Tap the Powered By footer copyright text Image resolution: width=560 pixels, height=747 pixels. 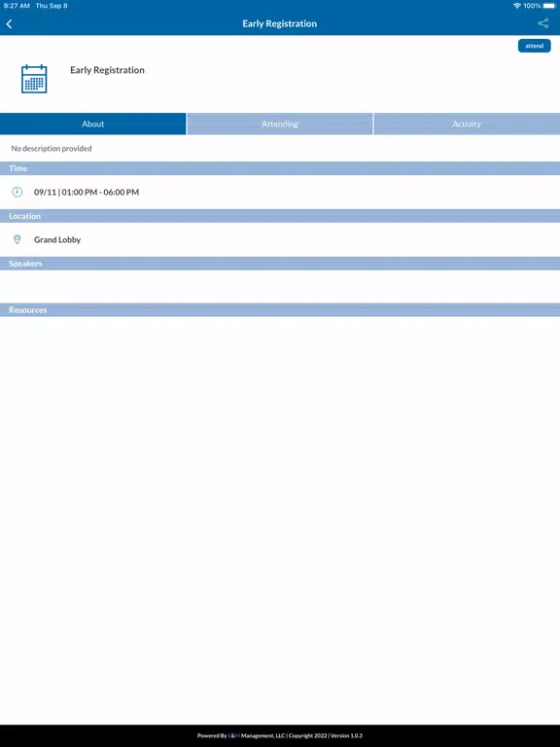point(280,735)
